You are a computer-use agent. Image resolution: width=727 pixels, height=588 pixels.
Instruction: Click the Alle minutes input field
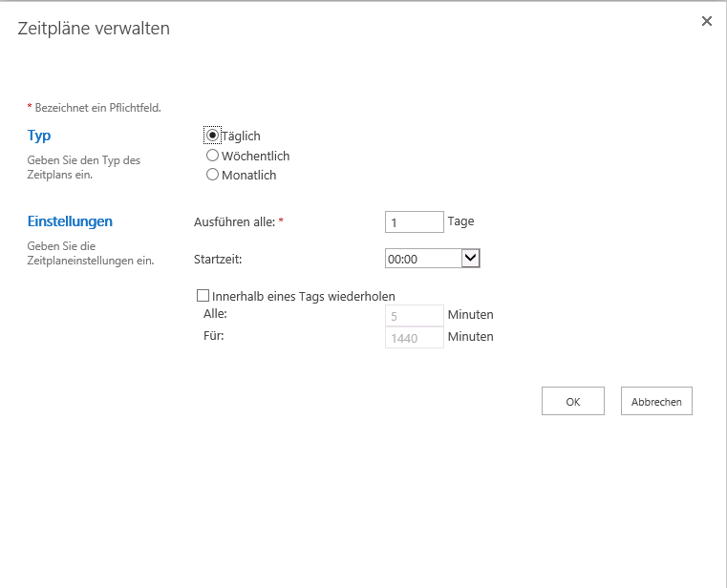[414, 316]
